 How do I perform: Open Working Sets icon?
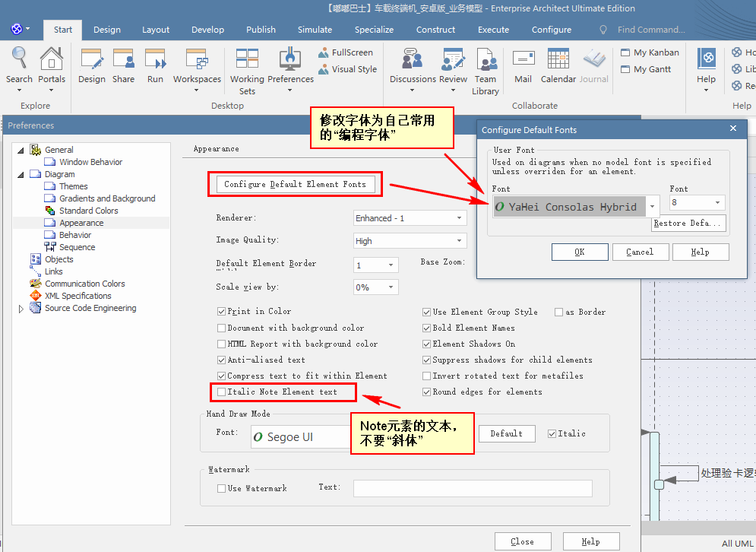click(x=247, y=70)
